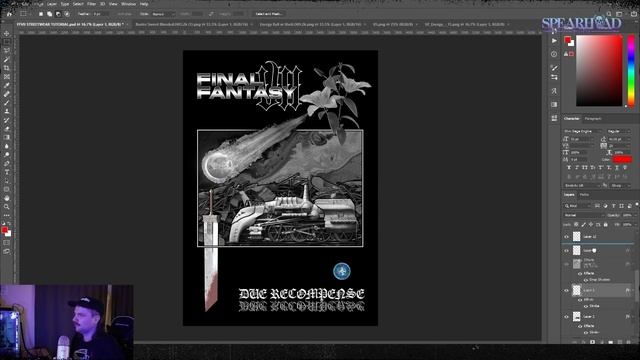Open the font family dropdown
The width and height of the screenshot is (640, 360).
pos(583,131)
